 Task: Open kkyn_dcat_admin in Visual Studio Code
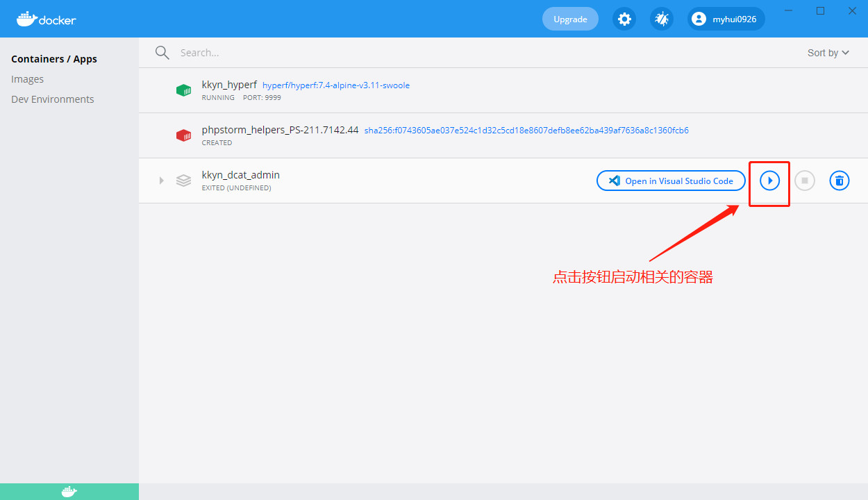(x=670, y=181)
